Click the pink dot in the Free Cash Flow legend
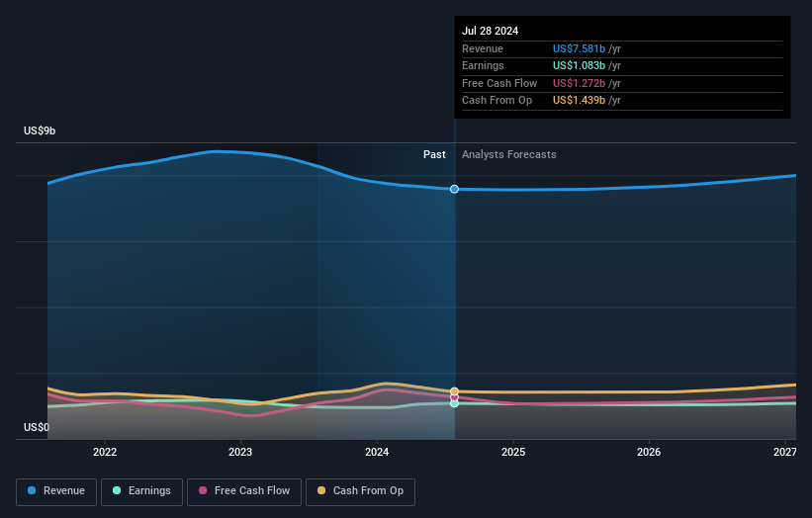Viewport: 812px width, 518px height. pyautogui.click(x=203, y=490)
